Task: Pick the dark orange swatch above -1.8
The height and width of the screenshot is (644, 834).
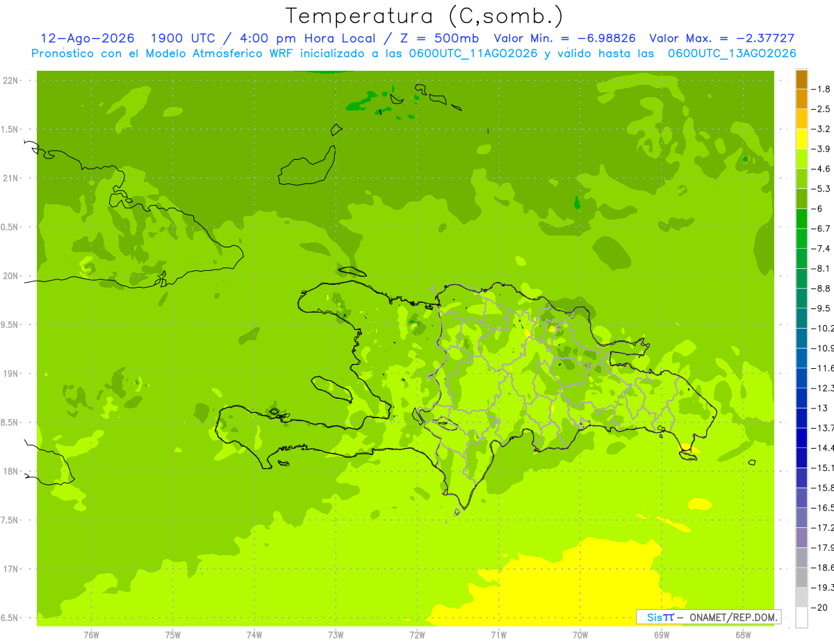Action: pos(801,79)
